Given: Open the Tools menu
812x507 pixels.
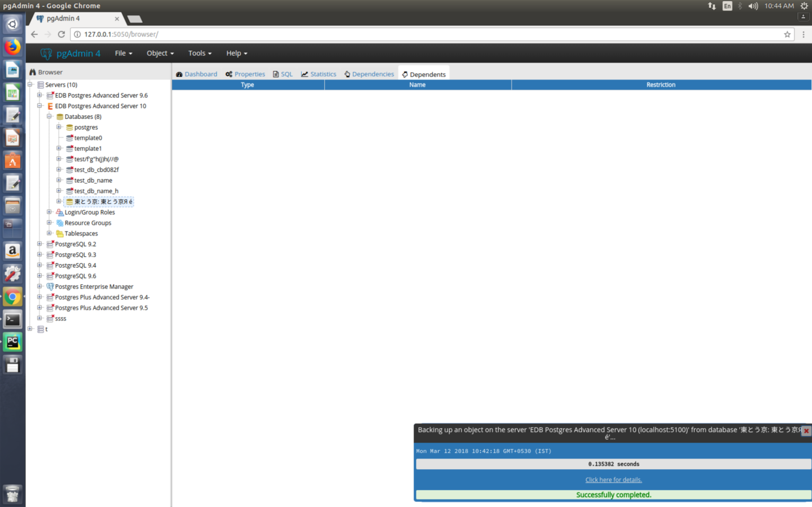Looking at the screenshot, I should [200, 53].
